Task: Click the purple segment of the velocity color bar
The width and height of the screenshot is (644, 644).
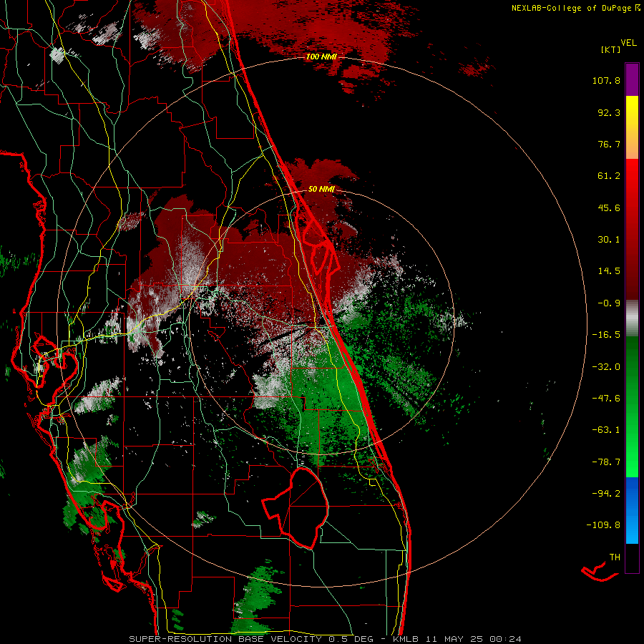Action: point(632,79)
